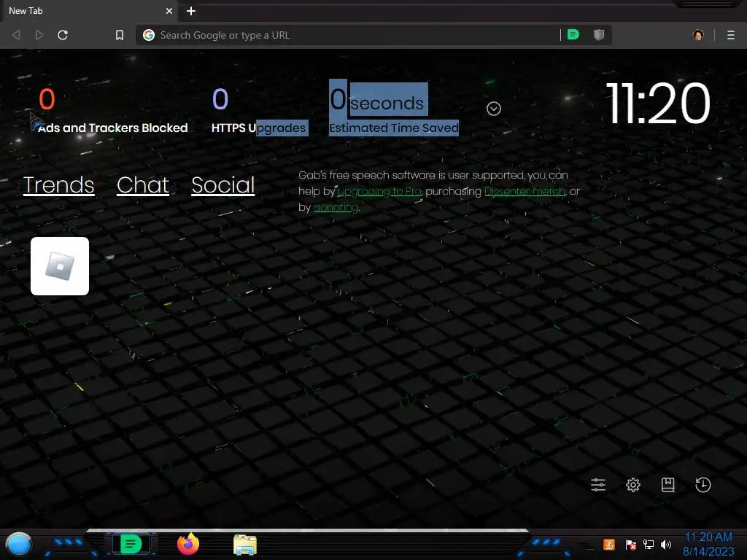Image resolution: width=747 pixels, height=560 pixels.
Task: Open the Trends link
Action: point(59,185)
